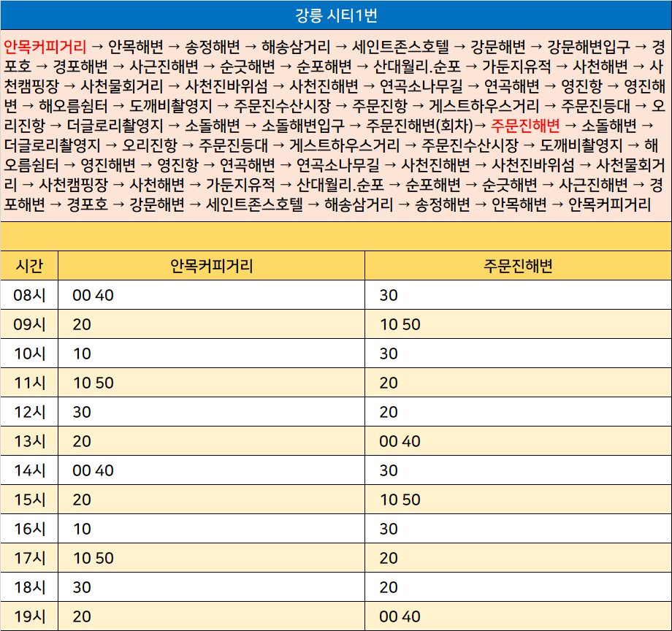Click 주문진해변 cell '30' in 16시 row
Screen dimensions: 672x631
click(x=518, y=529)
